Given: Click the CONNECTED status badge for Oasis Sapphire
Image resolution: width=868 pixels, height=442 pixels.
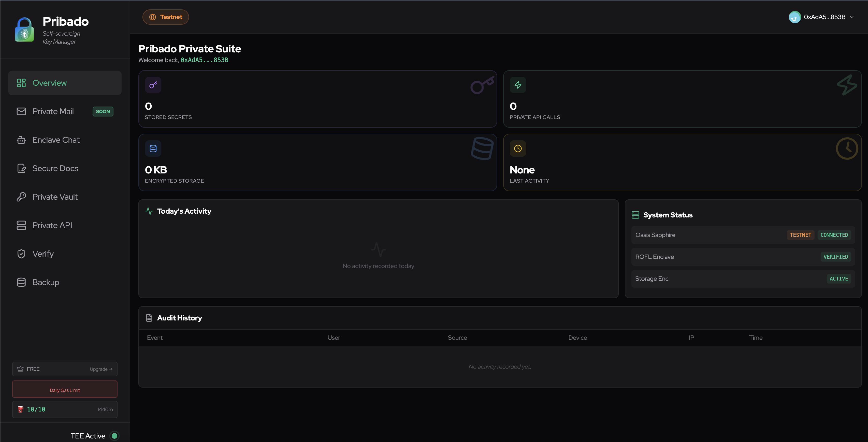Looking at the screenshot, I should click(x=834, y=235).
